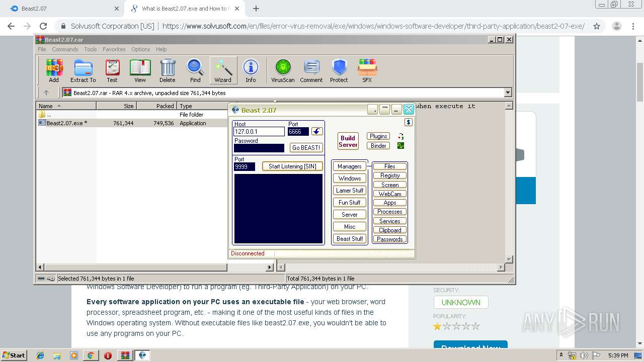Show archive Info
The image size is (644, 362).
click(x=251, y=70)
